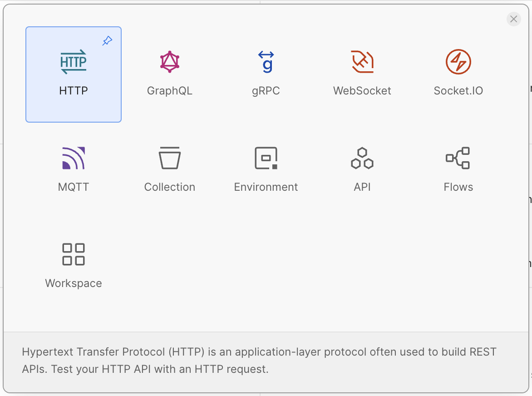Choose the "Flows" text label

(458, 187)
